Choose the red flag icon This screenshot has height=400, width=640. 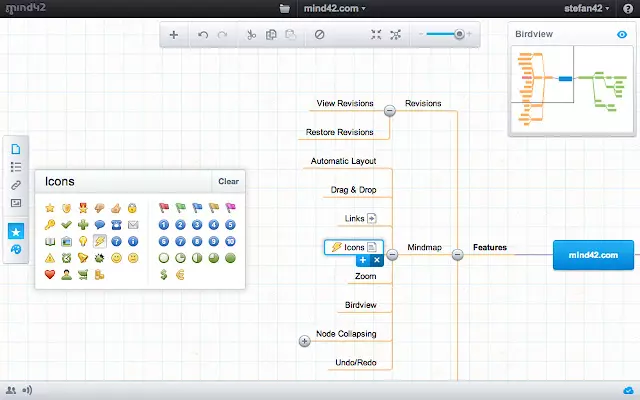click(164, 208)
